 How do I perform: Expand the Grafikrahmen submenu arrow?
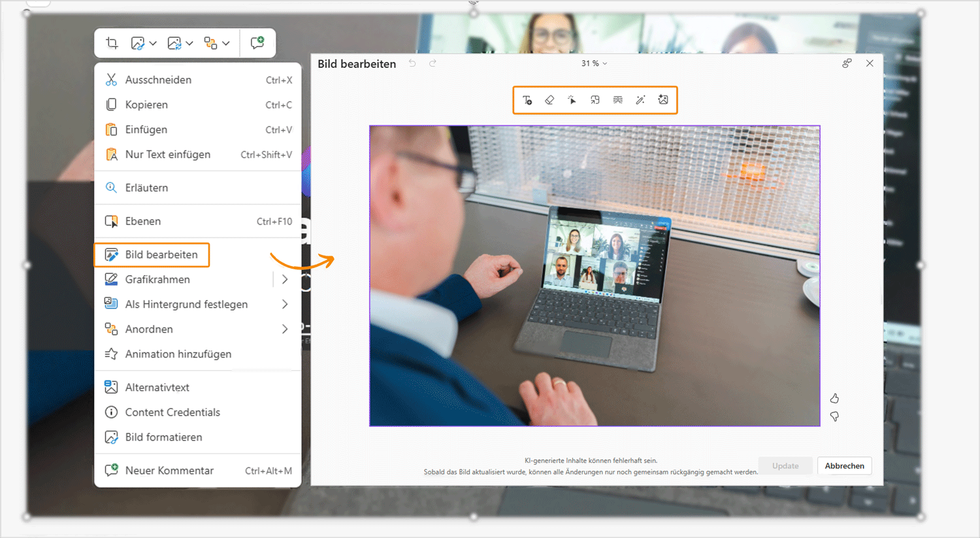tap(285, 279)
